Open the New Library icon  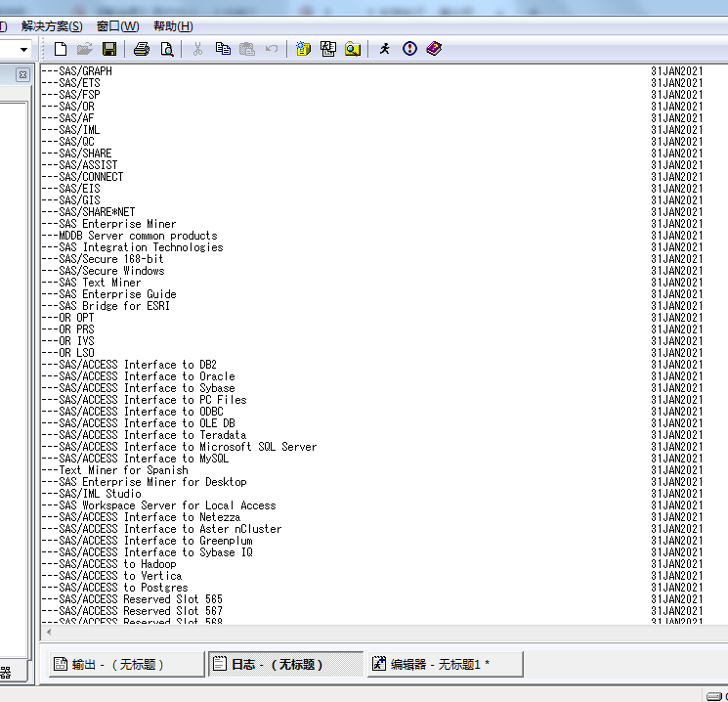coord(303,49)
